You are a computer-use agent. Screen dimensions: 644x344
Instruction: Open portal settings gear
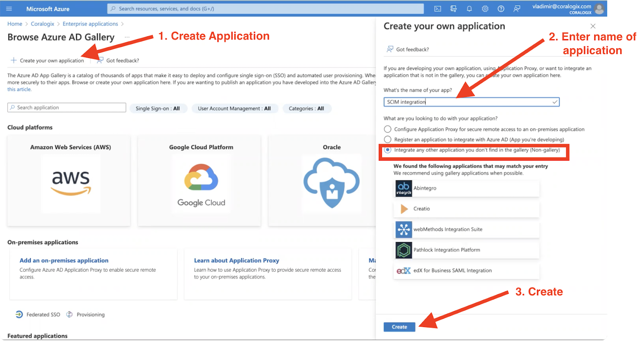click(485, 8)
